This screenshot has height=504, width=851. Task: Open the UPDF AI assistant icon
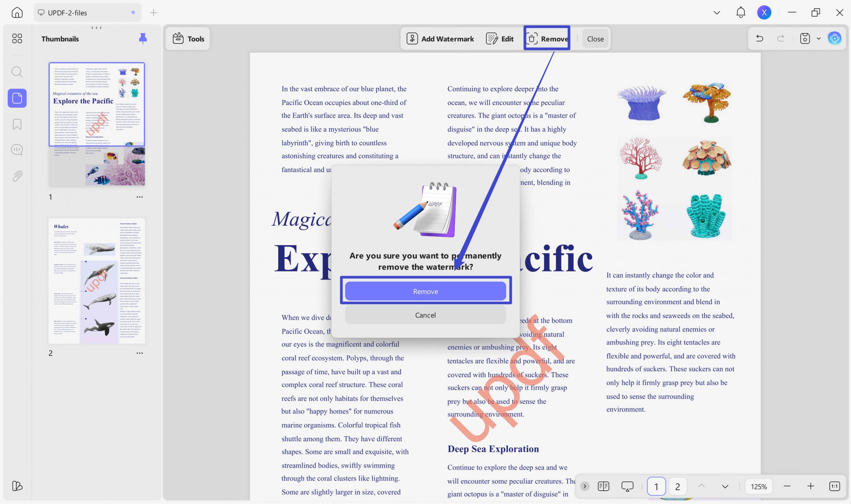(x=834, y=39)
